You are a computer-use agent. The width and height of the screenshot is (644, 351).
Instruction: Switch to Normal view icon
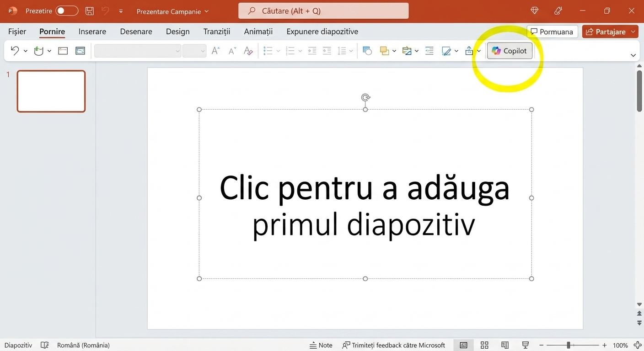point(463,345)
